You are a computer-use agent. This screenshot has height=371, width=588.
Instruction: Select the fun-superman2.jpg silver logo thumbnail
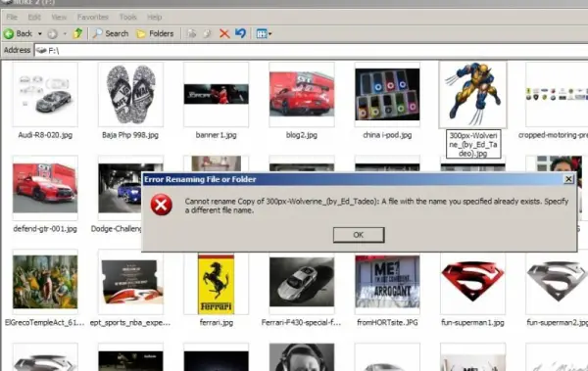[x=557, y=282]
